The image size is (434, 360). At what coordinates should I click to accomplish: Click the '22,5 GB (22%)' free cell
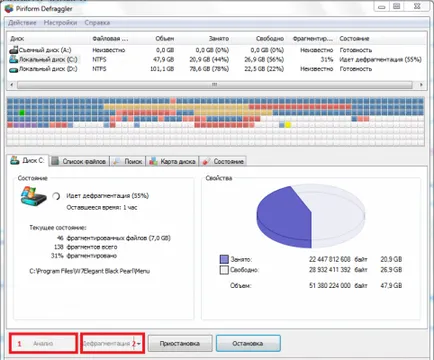(x=264, y=69)
